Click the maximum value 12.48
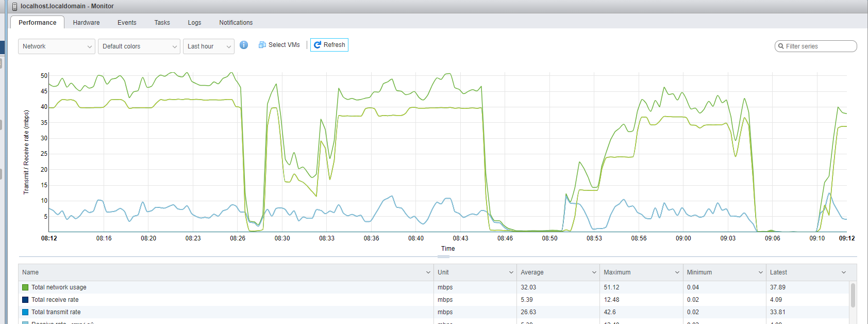 (611, 300)
